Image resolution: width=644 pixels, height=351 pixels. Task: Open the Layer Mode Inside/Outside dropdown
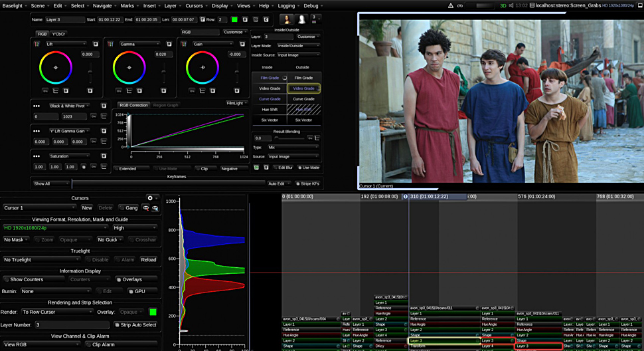coord(298,46)
